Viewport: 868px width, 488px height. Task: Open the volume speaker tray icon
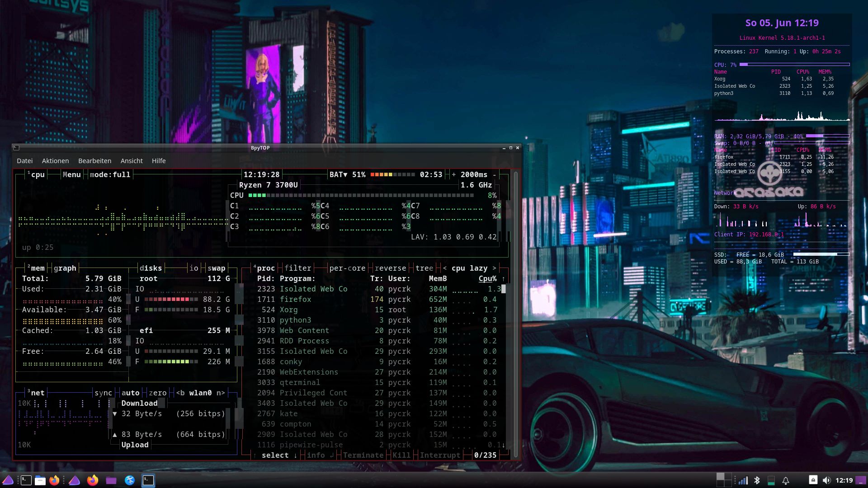pyautogui.click(x=826, y=480)
